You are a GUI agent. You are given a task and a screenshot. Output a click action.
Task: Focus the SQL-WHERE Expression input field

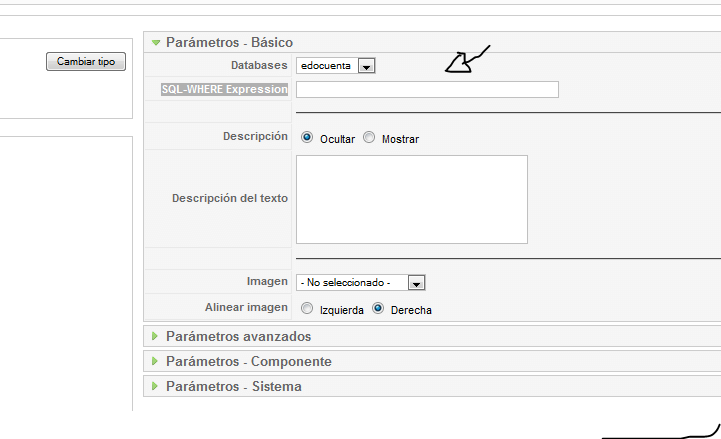[427, 90]
